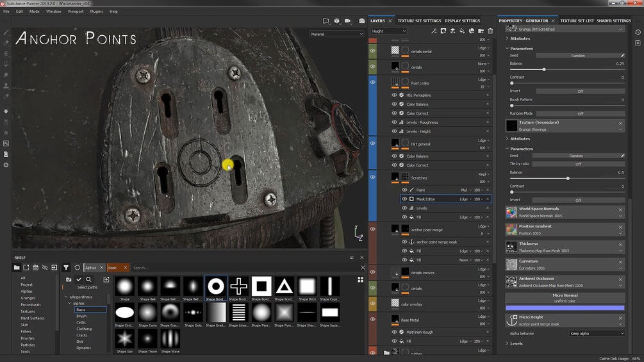Open the Alpha behavior Keep alpha dropdown
This screenshot has width=644, height=362.
pyautogui.click(x=596, y=333)
